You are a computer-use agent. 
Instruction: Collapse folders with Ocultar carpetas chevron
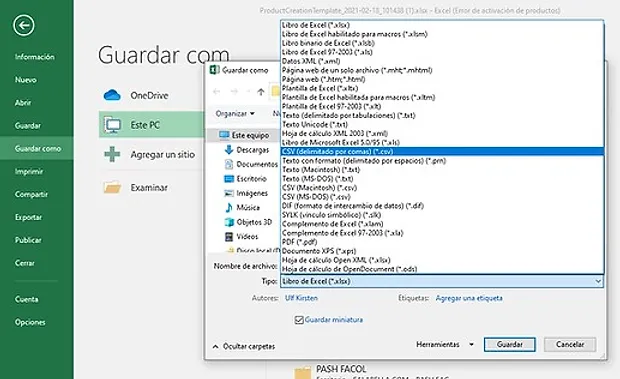tap(215, 347)
